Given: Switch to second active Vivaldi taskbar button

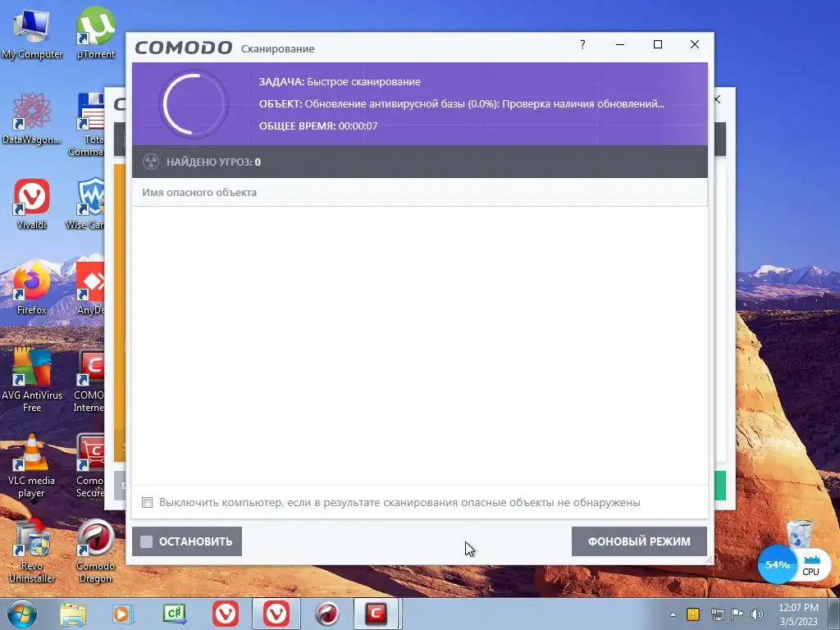Looking at the screenshot, I should [276, 614].
